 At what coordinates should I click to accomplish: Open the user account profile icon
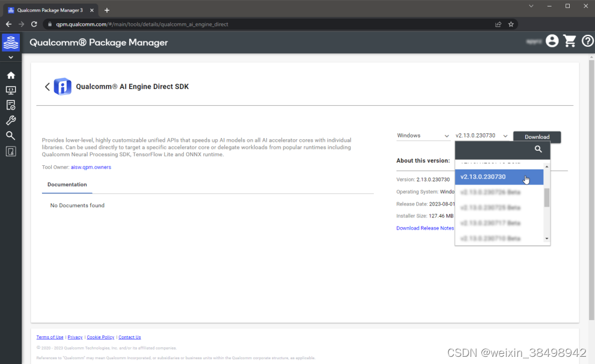click(x=552, y=41)
